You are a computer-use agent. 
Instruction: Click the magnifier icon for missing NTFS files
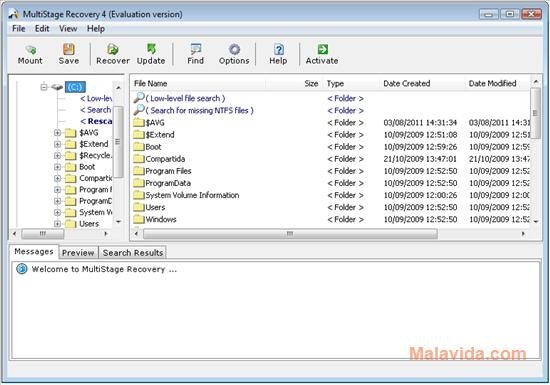coord(139,110)
